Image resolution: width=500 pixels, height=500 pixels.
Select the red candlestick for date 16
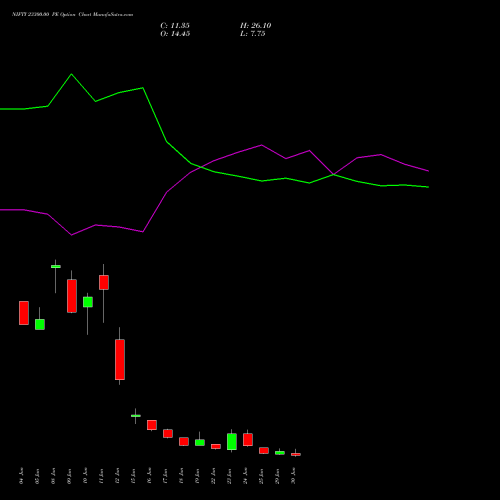tap(152, 425)
